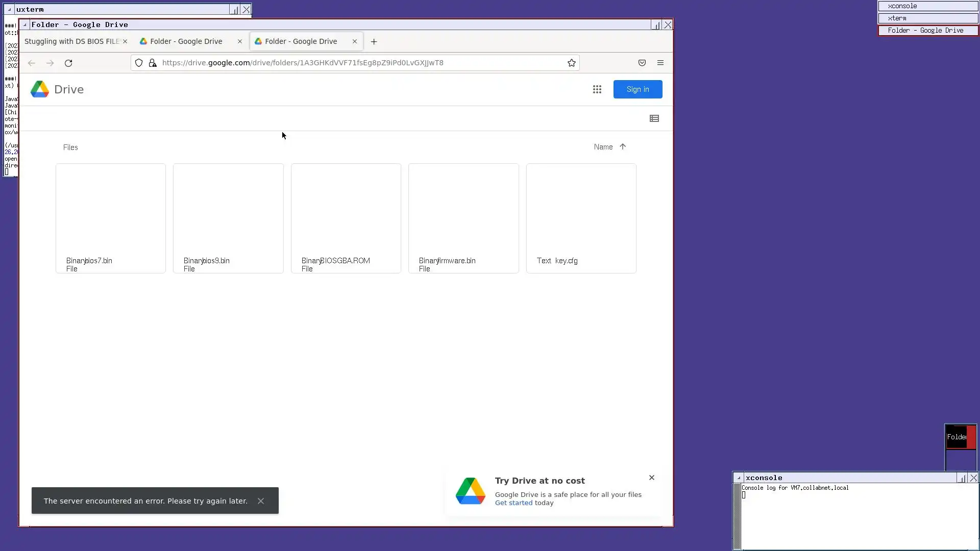
Task: Follow the Get started link
Action: tap(513, 503)
